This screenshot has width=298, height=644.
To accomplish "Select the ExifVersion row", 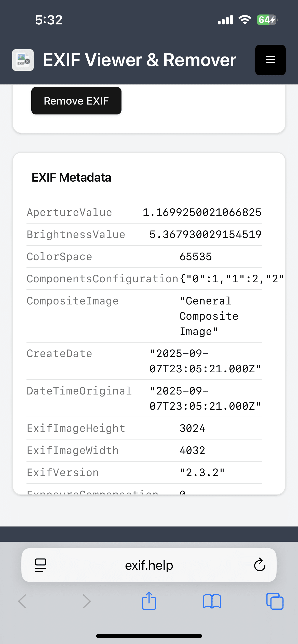I will click(x=144, y=472).
